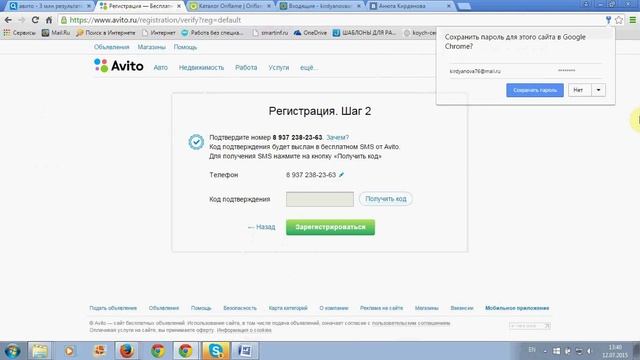Click the Avito logo
This screenshot has width=640, height=360.
[x=119, y=65]
